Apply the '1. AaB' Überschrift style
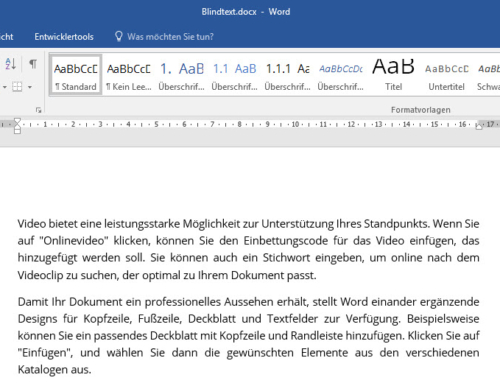500x383 pixels. (x=182, y=76)
